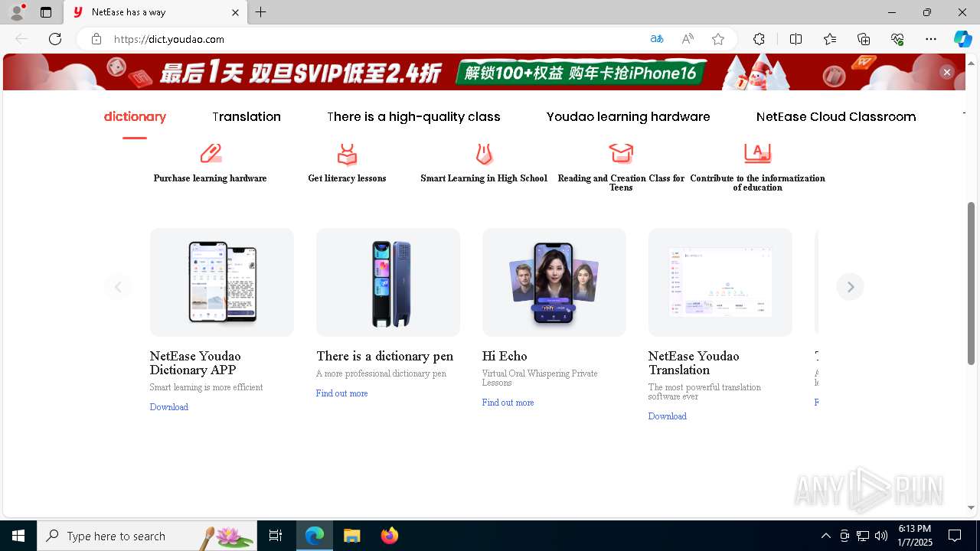This screenshot has width=980, height=551.
Task: Activate the read aloud icon
Action: tap(688, 39)
